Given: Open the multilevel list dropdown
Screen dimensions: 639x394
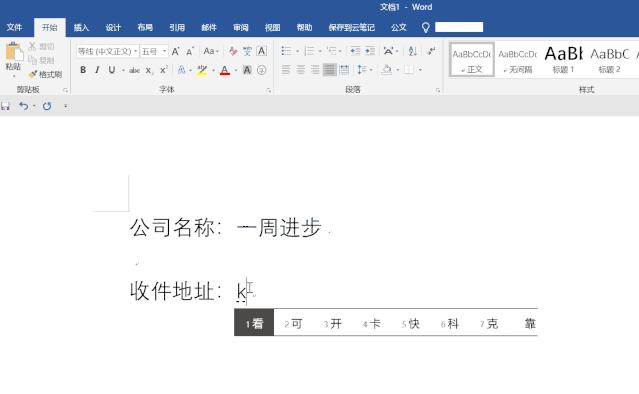Looking at the screenshot, I should pos(340,51).
